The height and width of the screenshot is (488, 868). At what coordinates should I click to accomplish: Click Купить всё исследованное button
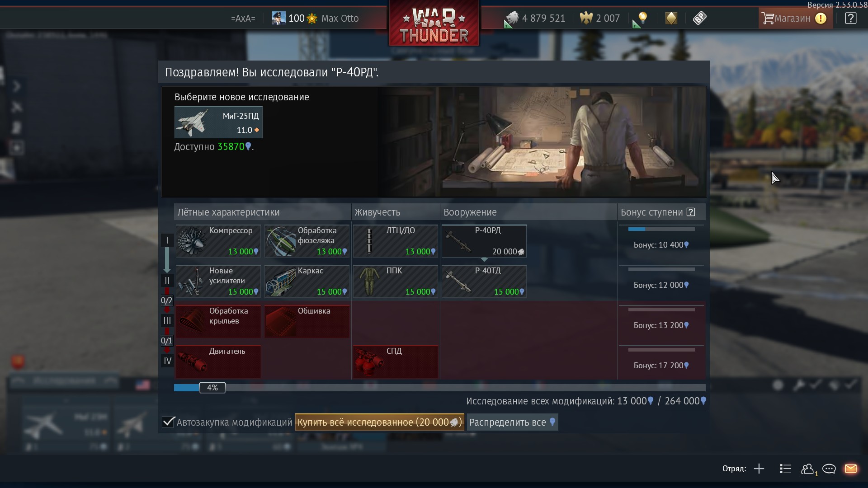pyautogui.click(x=379, y=422)
